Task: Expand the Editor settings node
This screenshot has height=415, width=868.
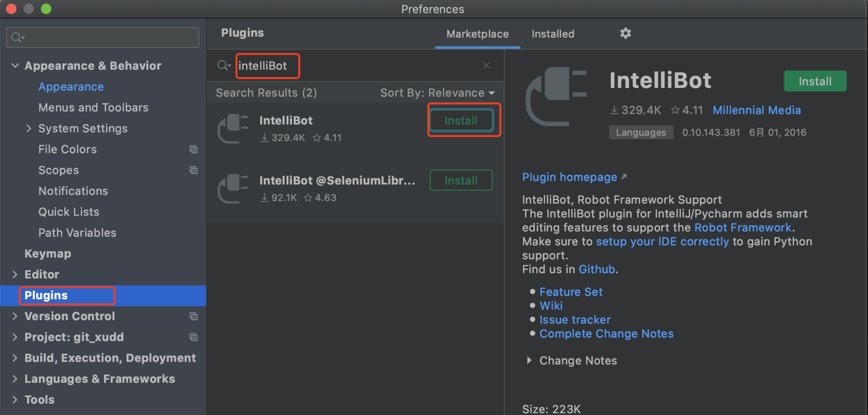Action: pyautogui.click(x=15, y=274)
